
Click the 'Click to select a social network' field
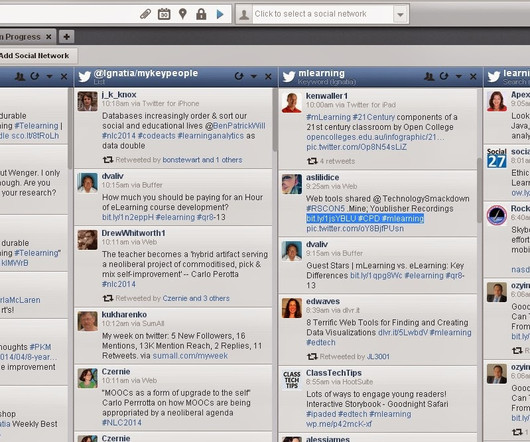tap(323, 14)
